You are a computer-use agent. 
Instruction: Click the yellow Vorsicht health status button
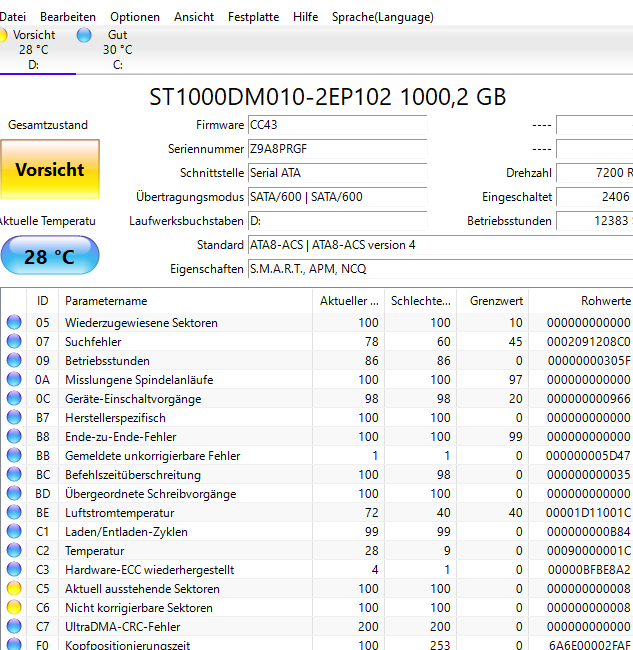click(50, 169)
